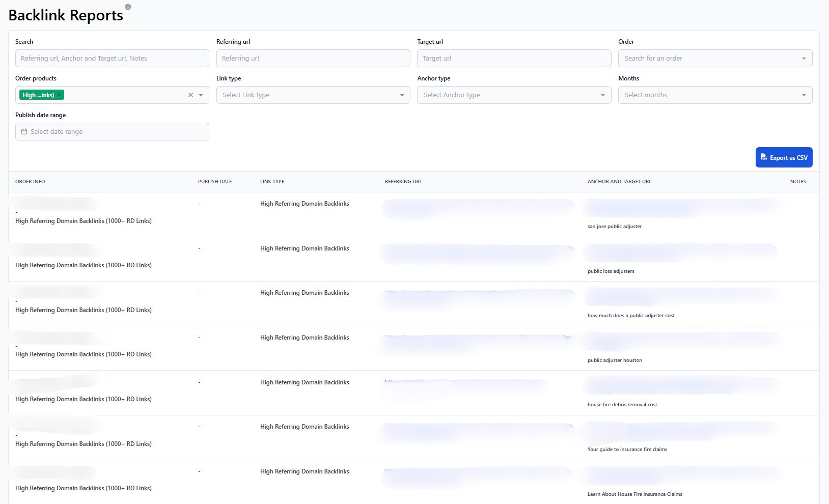Remove the green High ...inks tag chip

pyautogui.click(x=59, y=95)
